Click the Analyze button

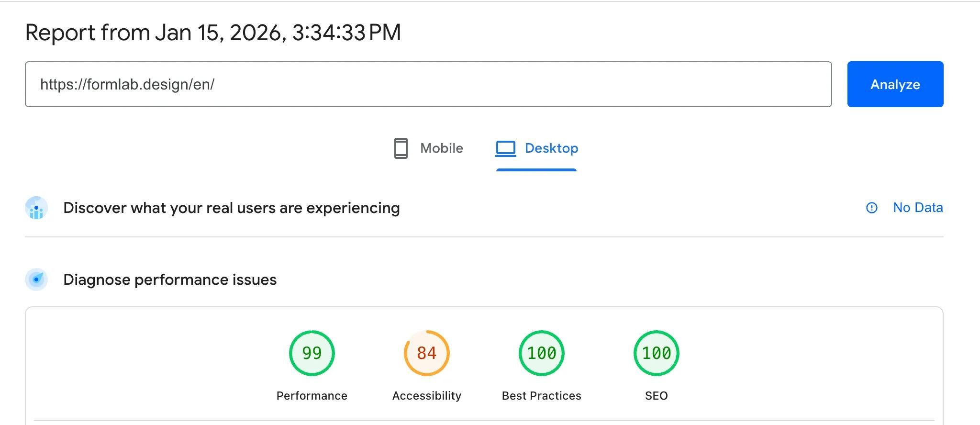pos(895,84)
